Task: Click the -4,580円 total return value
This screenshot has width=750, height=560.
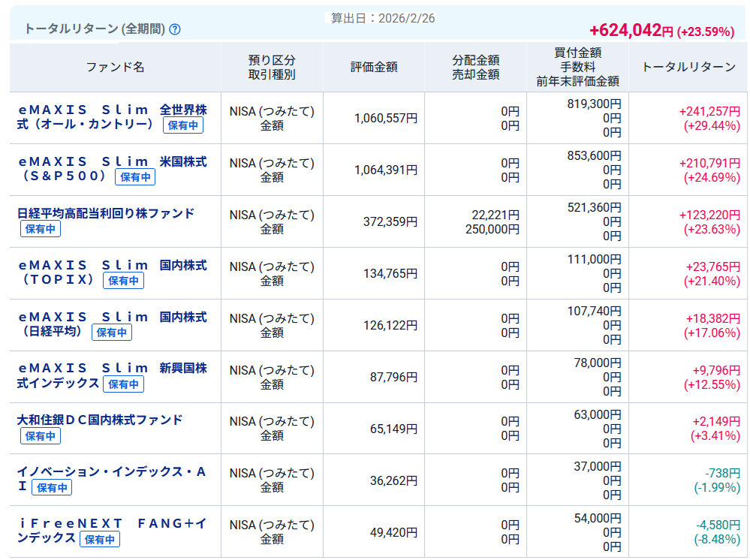Action: 718,525
